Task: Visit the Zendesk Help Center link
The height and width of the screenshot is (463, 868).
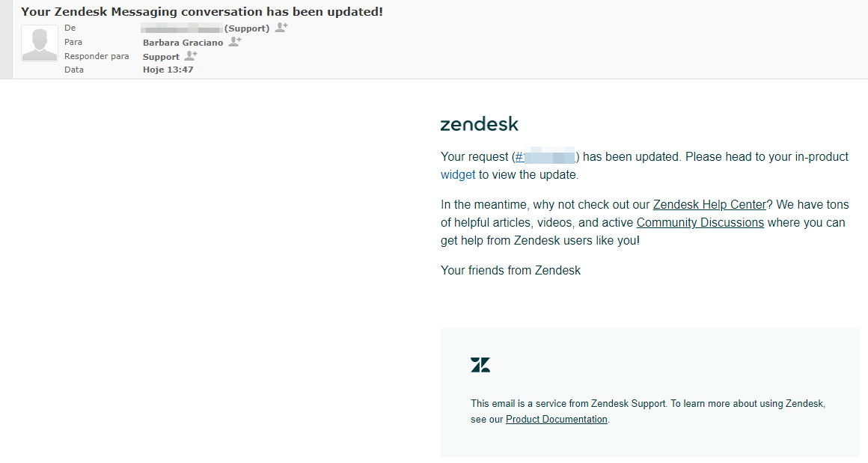Action: coord(709,204)
